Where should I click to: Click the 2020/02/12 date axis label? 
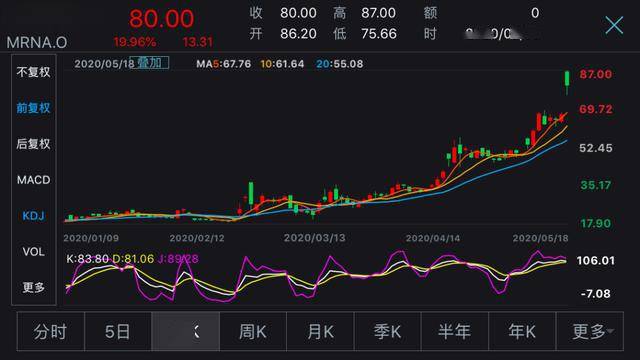197,238
